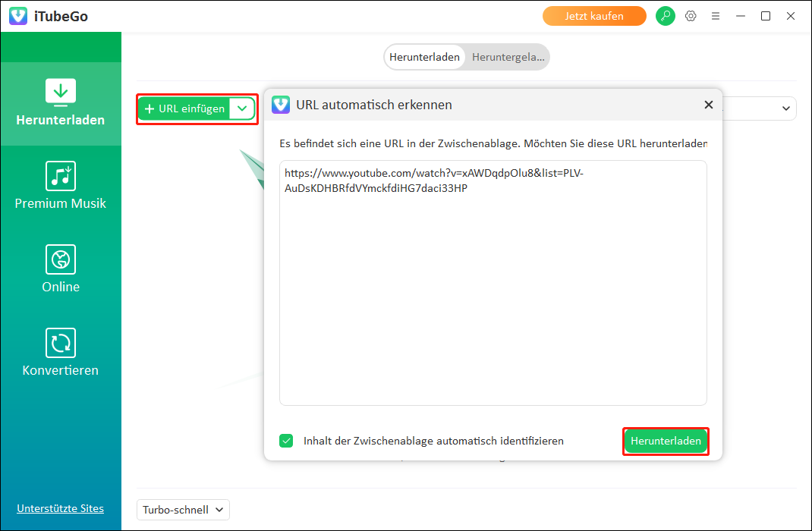Open the license key registration icon

[x=666, y=16]
